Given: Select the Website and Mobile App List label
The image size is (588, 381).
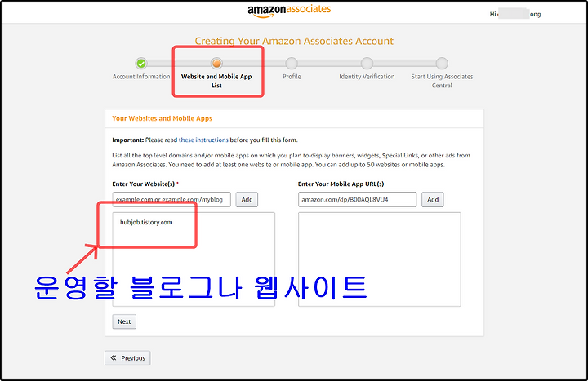Looking at the screenshot, I should [216, 81].
